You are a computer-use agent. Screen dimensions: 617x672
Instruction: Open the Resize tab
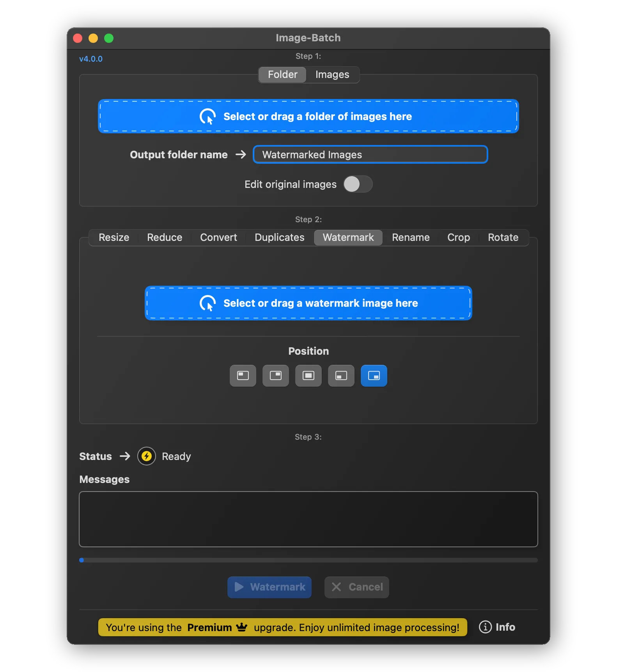(113, 237)
